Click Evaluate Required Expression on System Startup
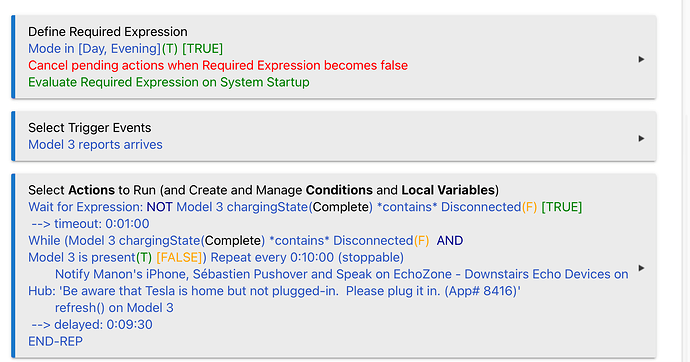The image size is (690, 362). [169, 82]
